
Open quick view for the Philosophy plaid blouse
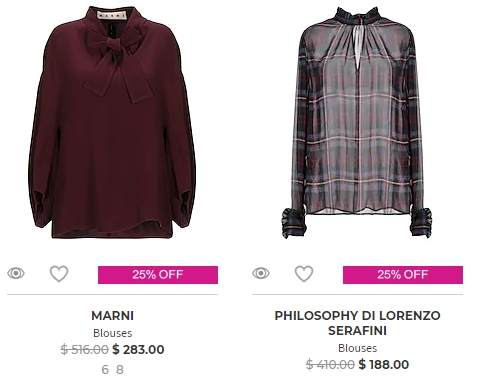261,273
